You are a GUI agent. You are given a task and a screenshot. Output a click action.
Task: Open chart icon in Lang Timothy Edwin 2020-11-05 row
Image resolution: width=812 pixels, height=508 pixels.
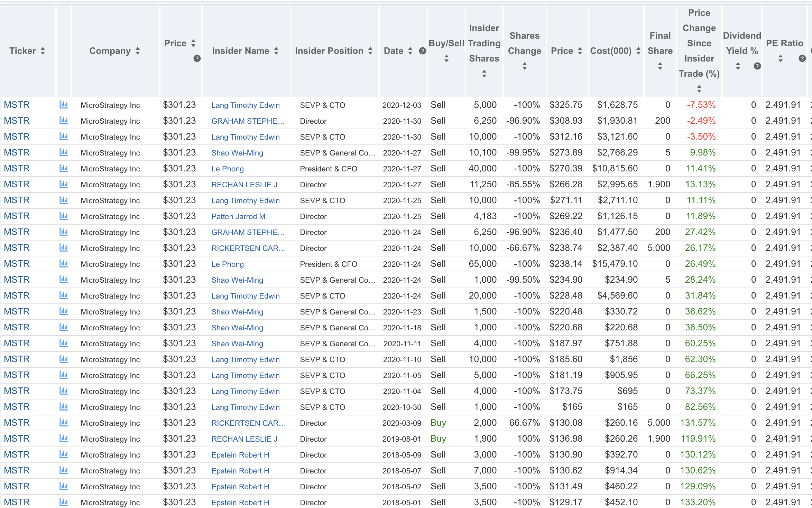pyautogui.click(x=64, y=375)
